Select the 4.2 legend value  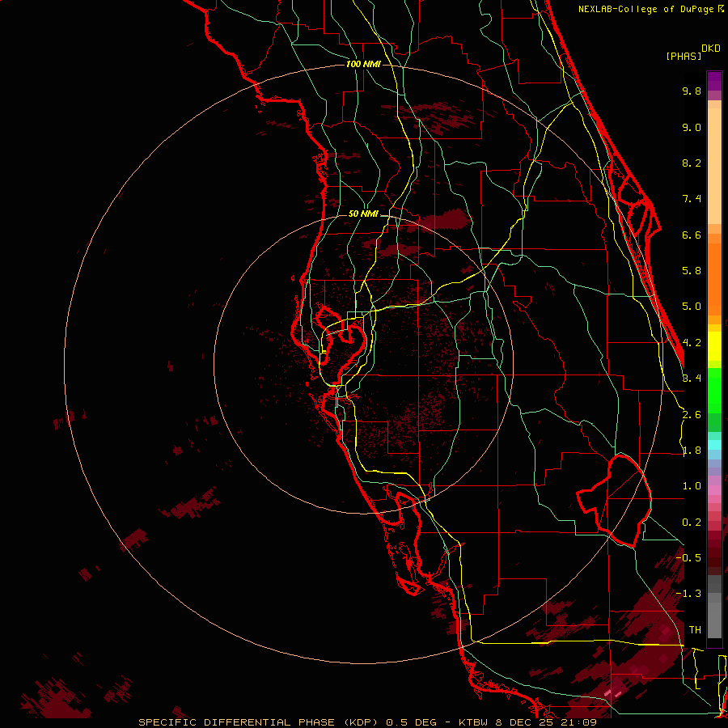tap(692, 343)
